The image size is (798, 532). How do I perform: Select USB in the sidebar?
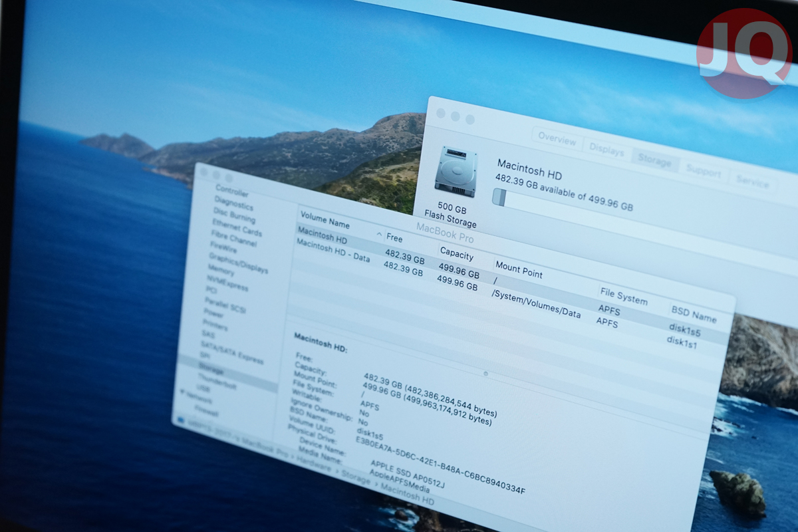point(203,388)
